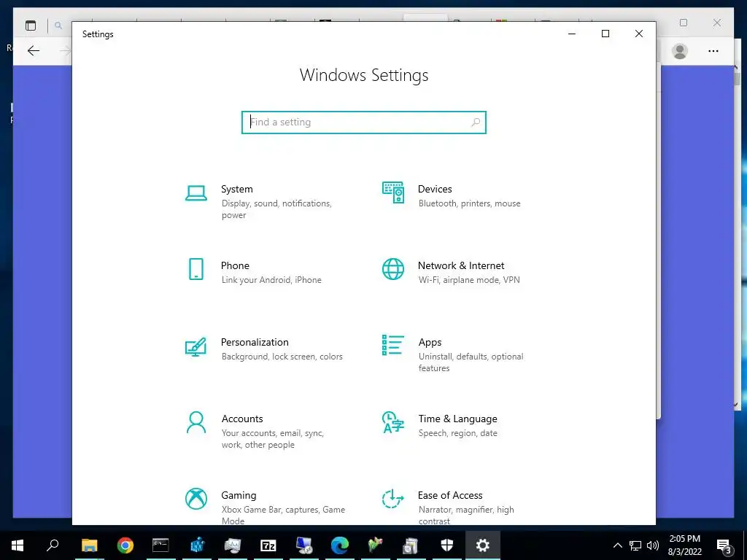This screenshot has width=747, height=560.
Task: Open the computer with disc taskbar icon
Action: [x=304, y=545]
